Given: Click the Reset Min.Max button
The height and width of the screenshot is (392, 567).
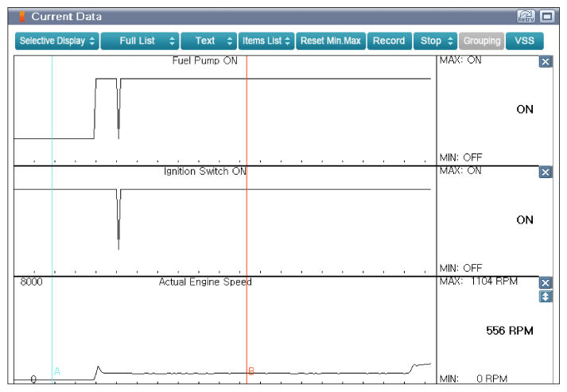Looking at the screenshot, I should 331,41.
